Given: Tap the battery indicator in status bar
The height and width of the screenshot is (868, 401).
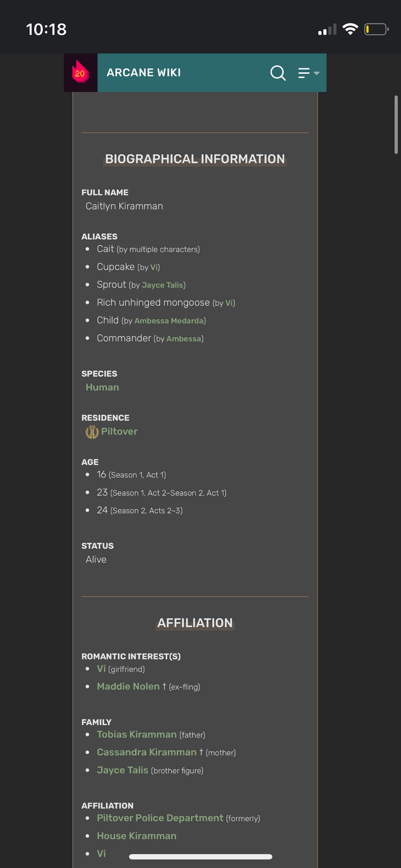Looking at the screenshot, I should tap(377, 29).
